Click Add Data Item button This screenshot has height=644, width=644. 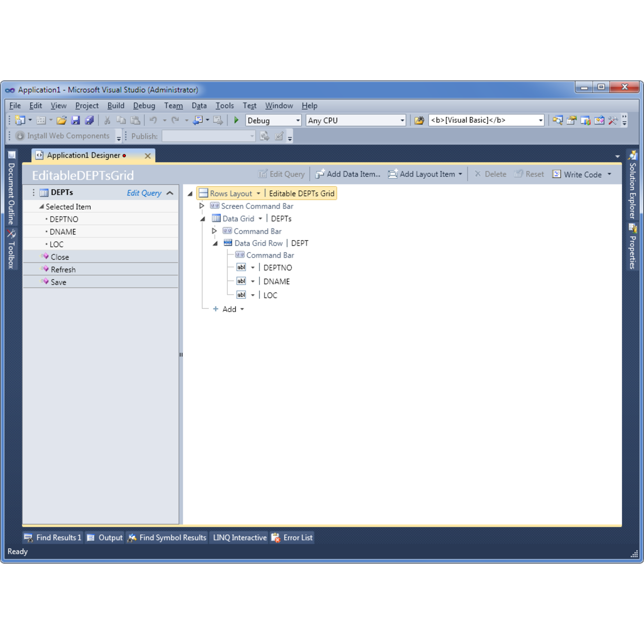click(348, 174)
